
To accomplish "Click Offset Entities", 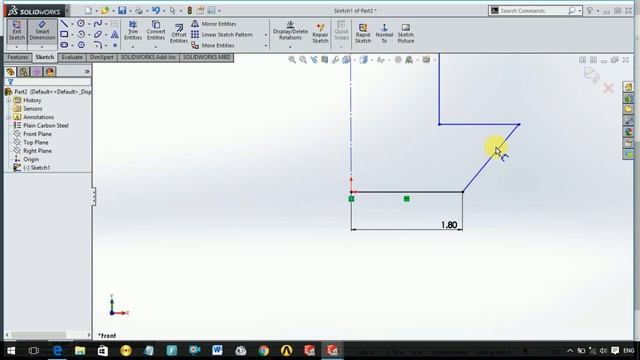I will (x=178, y=33).
